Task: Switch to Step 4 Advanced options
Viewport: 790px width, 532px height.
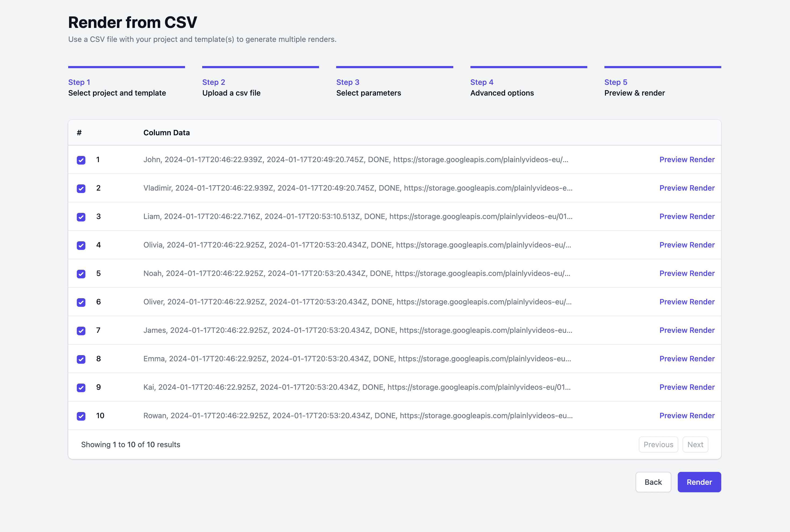Action: point(502,88)
